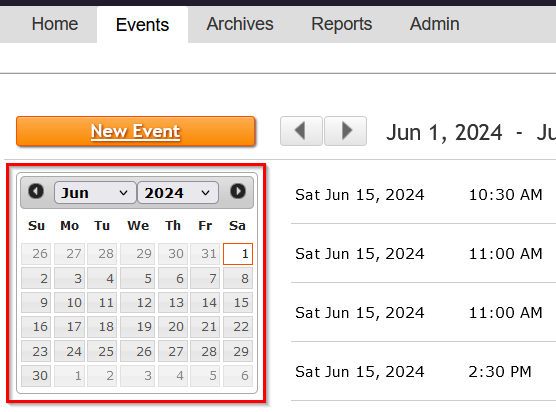This screenshot has height=412, width=556.
Task: Open the Jun month dropdown
Action: click(95, 193)
